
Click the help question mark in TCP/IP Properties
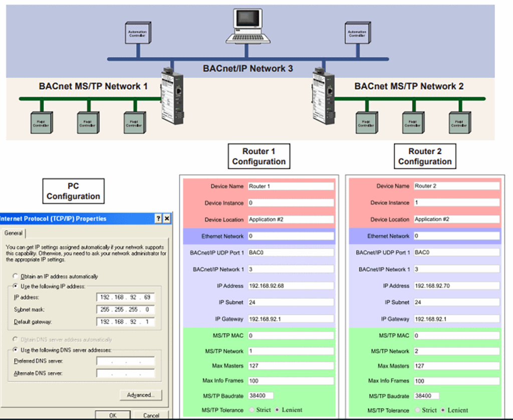[x=158, y=219]
